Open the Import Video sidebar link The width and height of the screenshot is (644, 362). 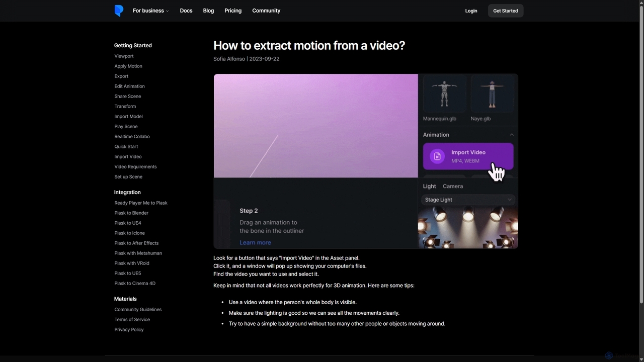(x=128, y=157)
